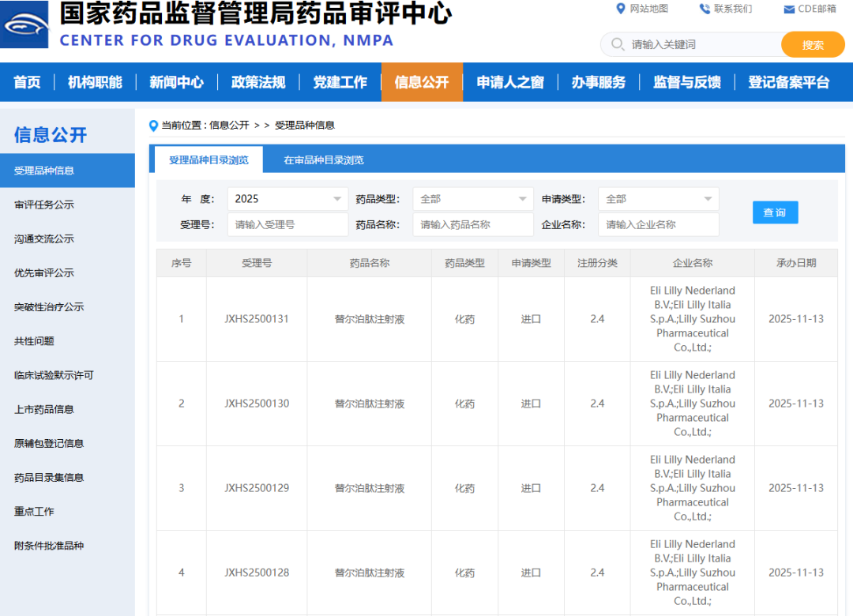Click 进口 in the JXHS2500131 row

coord(531,319)
